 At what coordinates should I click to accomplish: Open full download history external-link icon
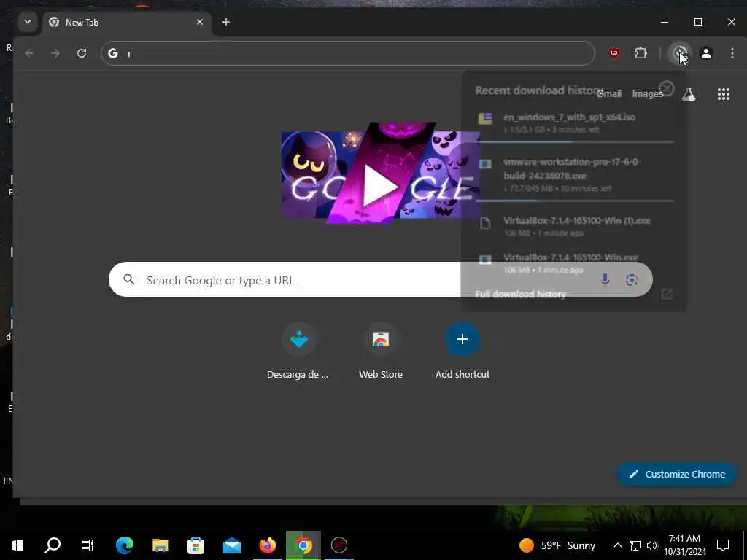click(667, 294)
